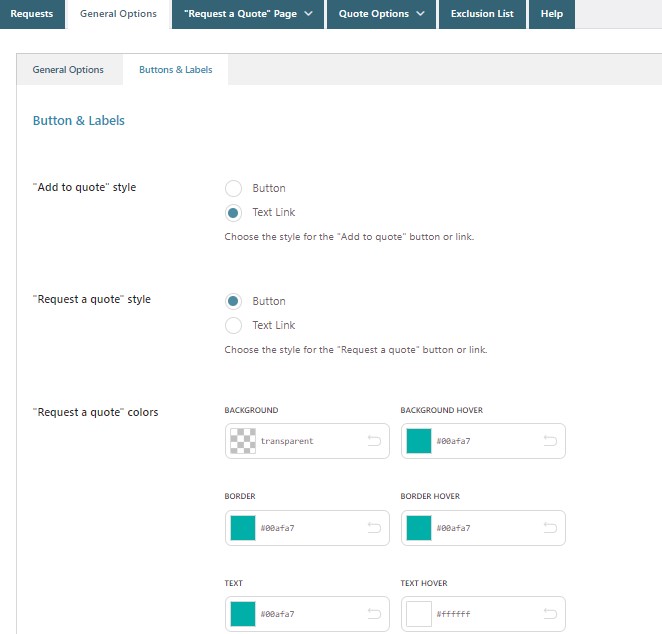Choose Text Link for "Request a quote" style

pyautogui.click(x=234, y=325)
